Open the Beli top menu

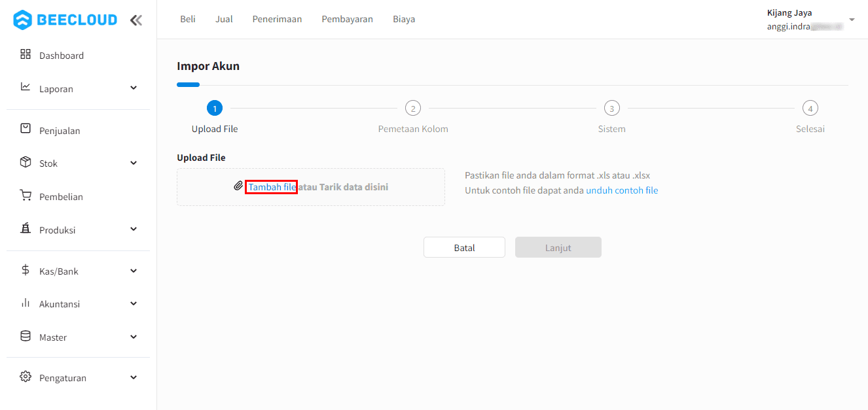[x=188, y=19]
